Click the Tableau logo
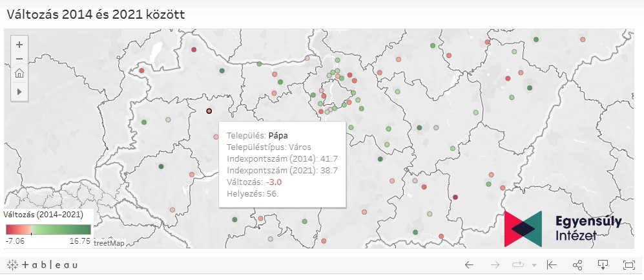 [43, 264]
